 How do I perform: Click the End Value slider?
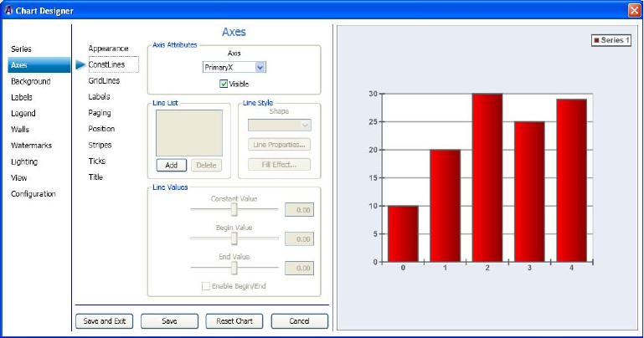pos(234,268)
